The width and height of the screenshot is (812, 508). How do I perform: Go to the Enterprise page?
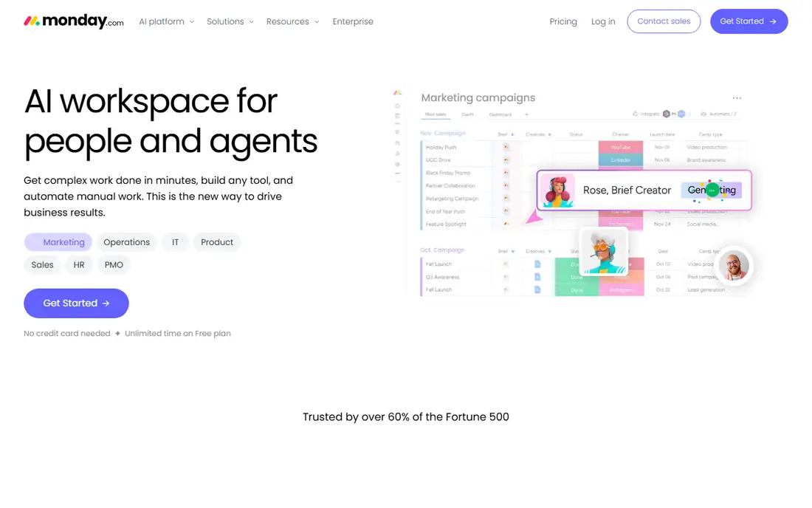[x=353, y=21]
